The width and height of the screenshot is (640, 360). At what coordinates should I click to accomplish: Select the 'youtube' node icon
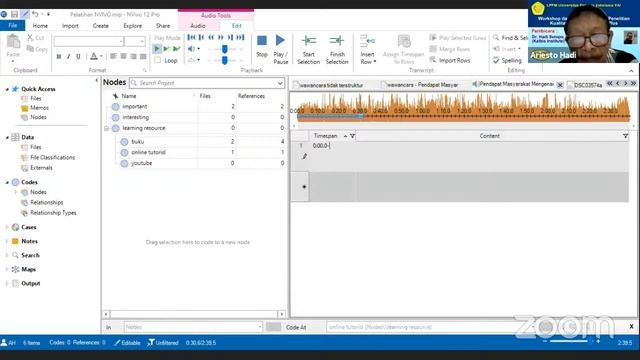tap(124, 163)
